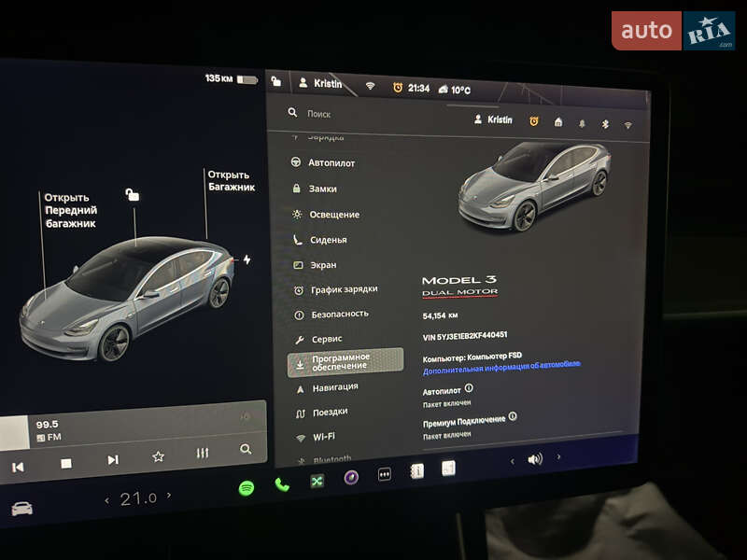Expand info beside Премиум Подключение
Image resolution: width=747 pixels, height=560 pixels.
point(513,418)
